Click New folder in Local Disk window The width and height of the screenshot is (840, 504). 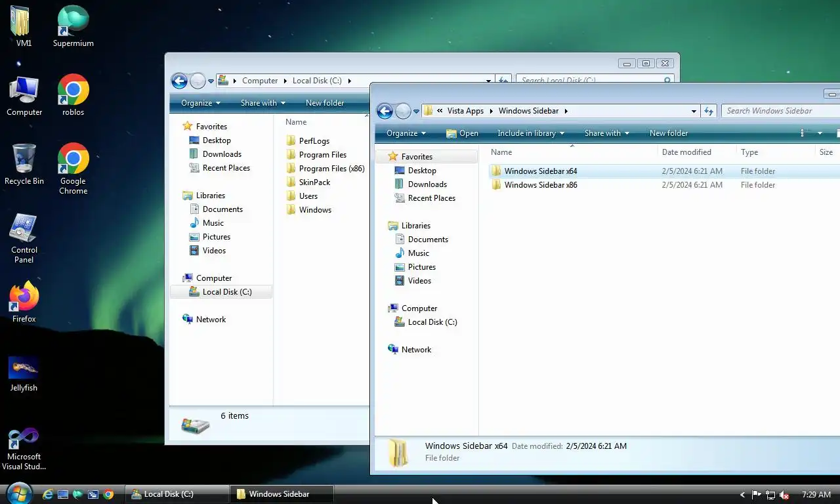pyautogui.click(x=325, y=103)
